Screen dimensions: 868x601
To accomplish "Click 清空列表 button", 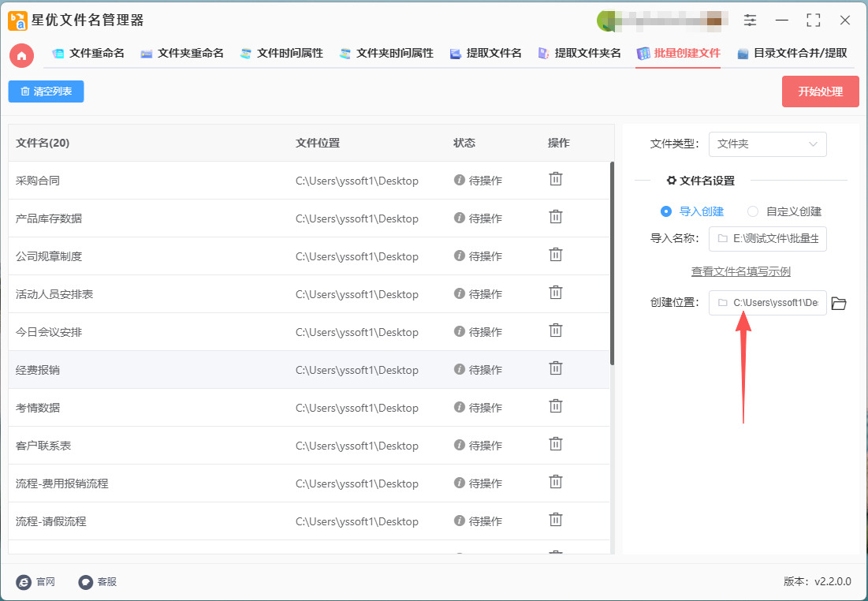I will [x=46, y=91].
